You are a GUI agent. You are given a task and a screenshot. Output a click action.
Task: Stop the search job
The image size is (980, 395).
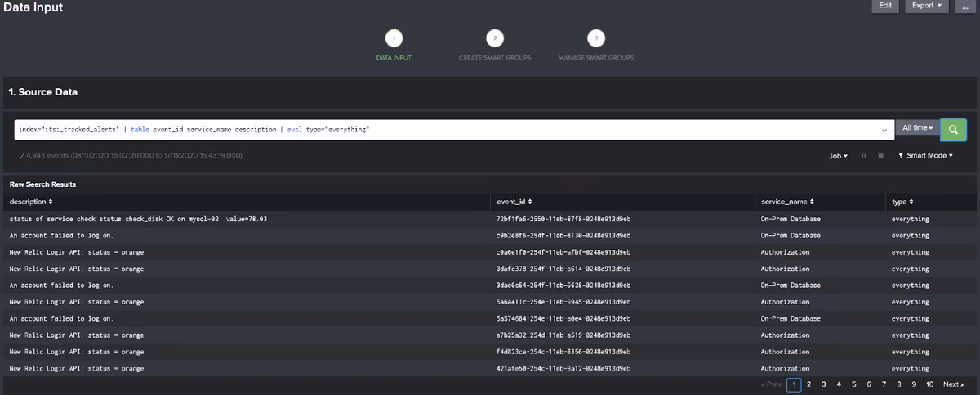pyautogui.click(x=880, y=156)
